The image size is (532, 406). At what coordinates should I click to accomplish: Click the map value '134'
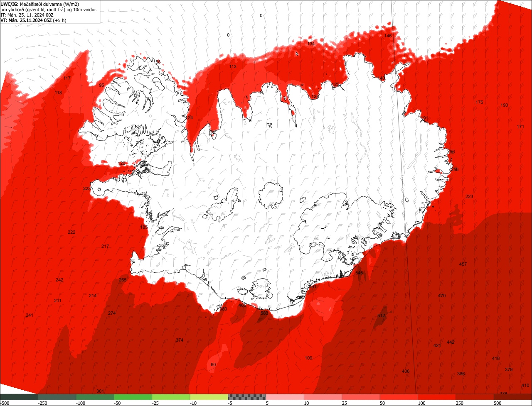(311, 44)
